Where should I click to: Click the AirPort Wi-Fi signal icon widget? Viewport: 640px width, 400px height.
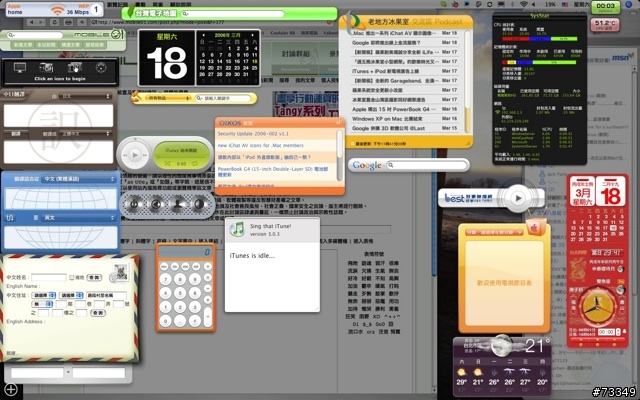coord(58,10)
